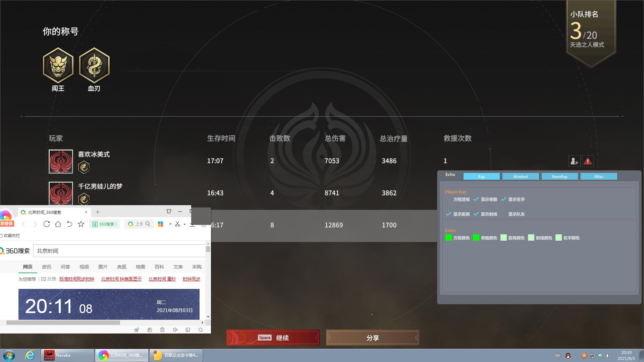Screen dimensions: 644x362
Task: Open the ItemEsp tab in Echo panel
Action: point(559,177)
